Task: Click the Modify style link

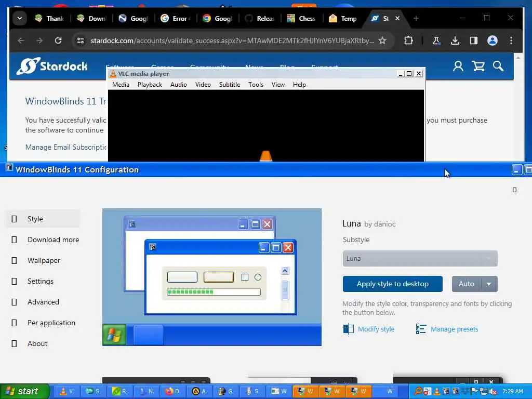Action: click(376, 329)
